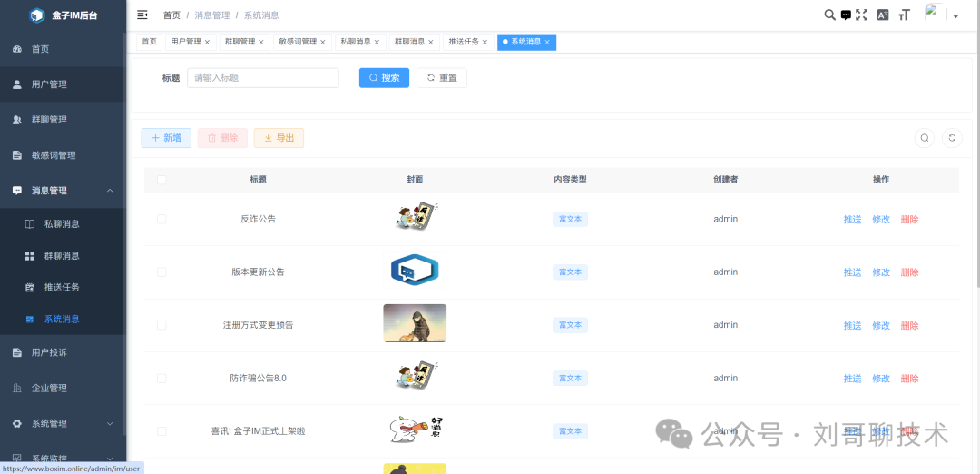Click the 新增 button

click(166, 138)
